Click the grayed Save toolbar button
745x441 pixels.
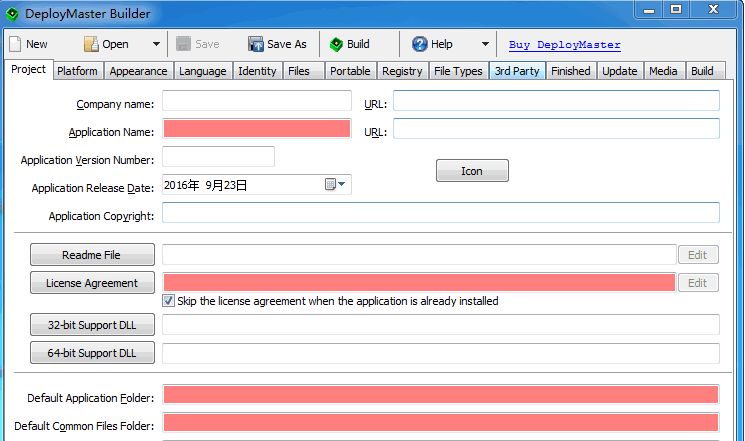pyautogui.click(x=198, y=44)
